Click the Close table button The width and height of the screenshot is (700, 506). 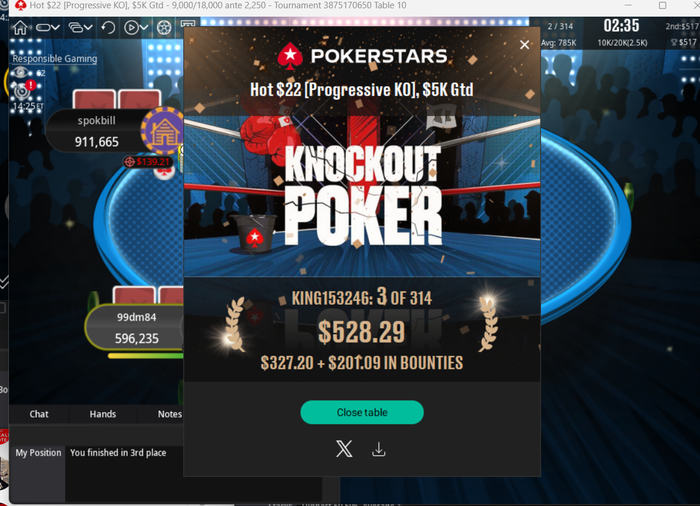362,412
